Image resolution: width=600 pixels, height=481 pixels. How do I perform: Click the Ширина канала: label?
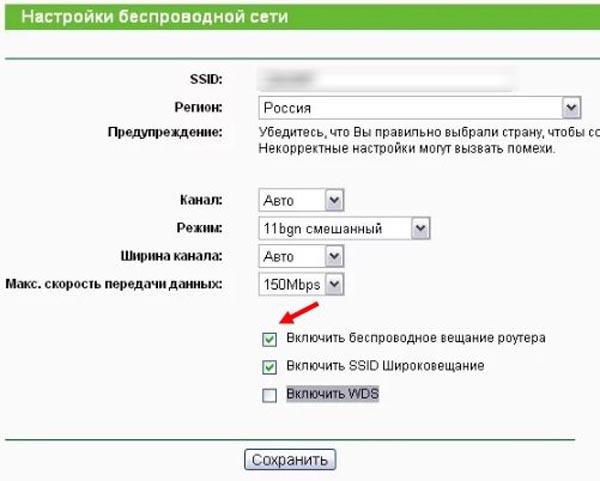(172, 256)
